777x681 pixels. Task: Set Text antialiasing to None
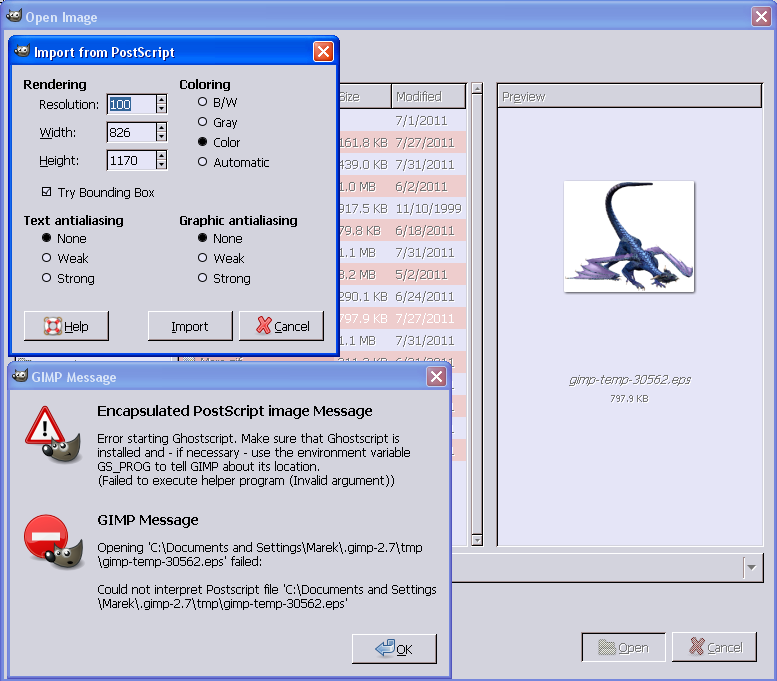click(64, 238)
